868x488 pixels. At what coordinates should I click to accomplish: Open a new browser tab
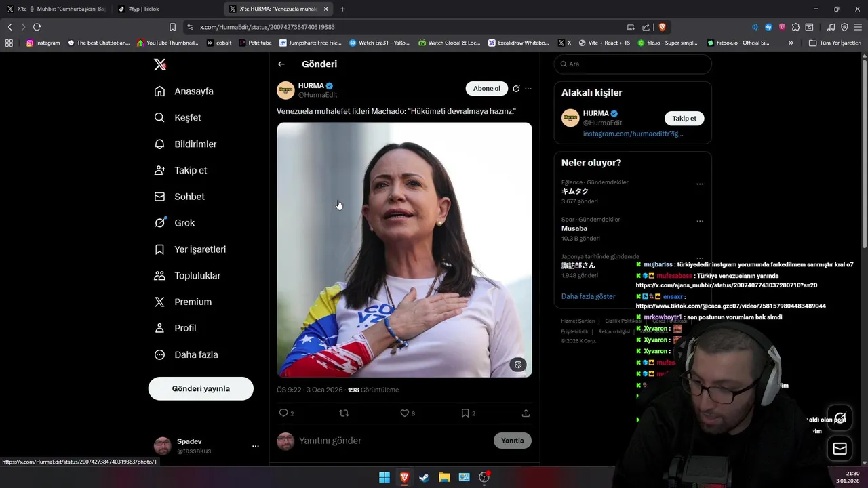point(342,9)
